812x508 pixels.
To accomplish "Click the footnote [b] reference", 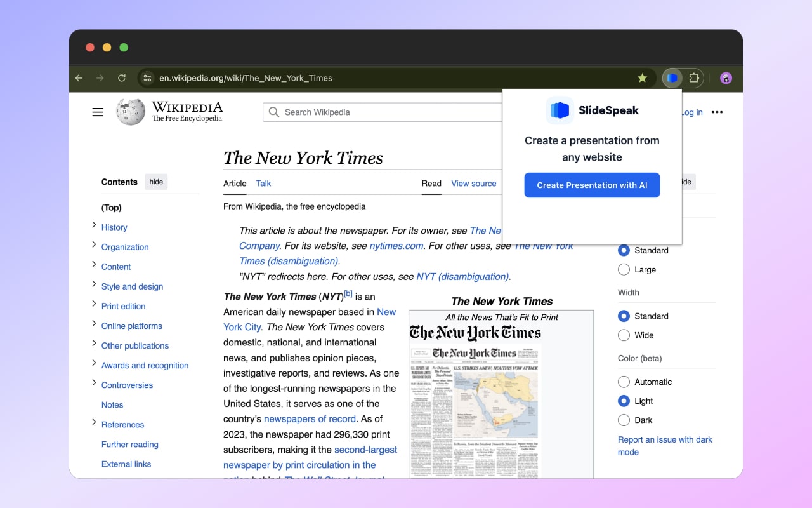I will [348, 293].
